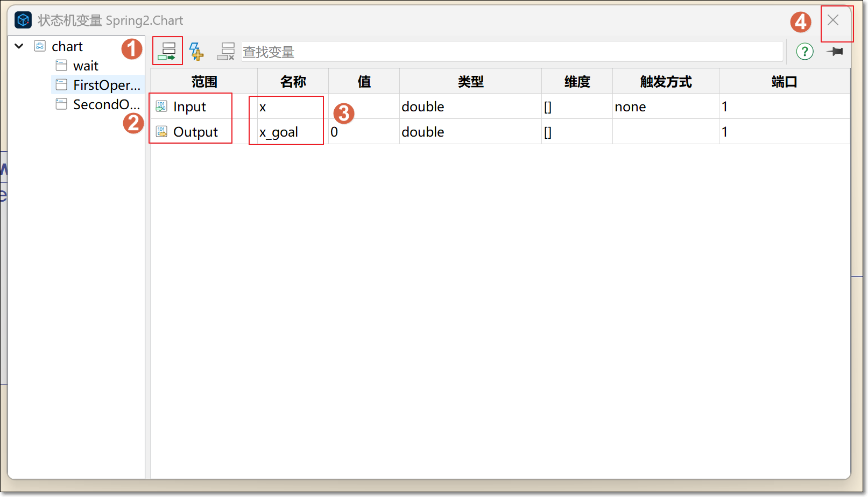Click the 端口 column header

(784, 81)
